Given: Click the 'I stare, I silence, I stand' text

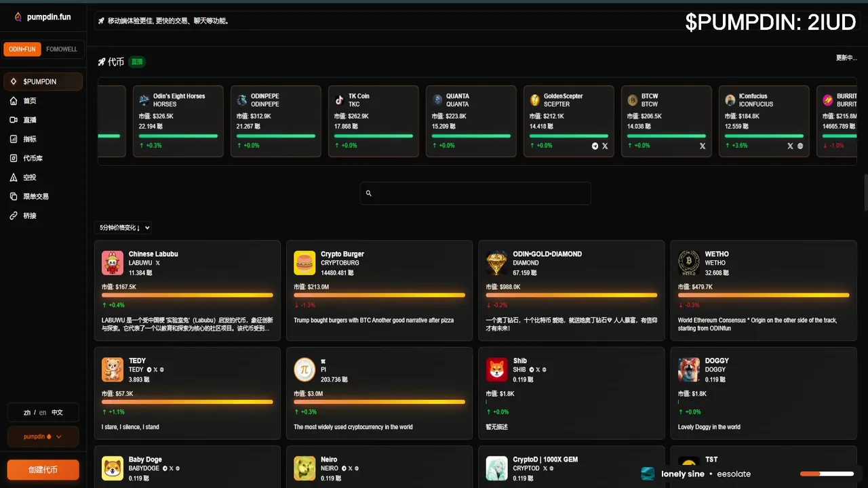Looking at the screenshot, I should click(x=130, y=427).
